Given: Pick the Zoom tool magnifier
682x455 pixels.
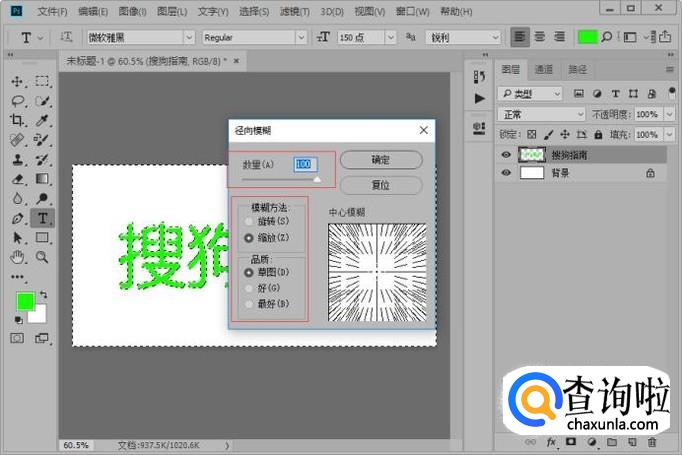Looking at the screenshot, I should pyautogui.click(x=43, y=257).
